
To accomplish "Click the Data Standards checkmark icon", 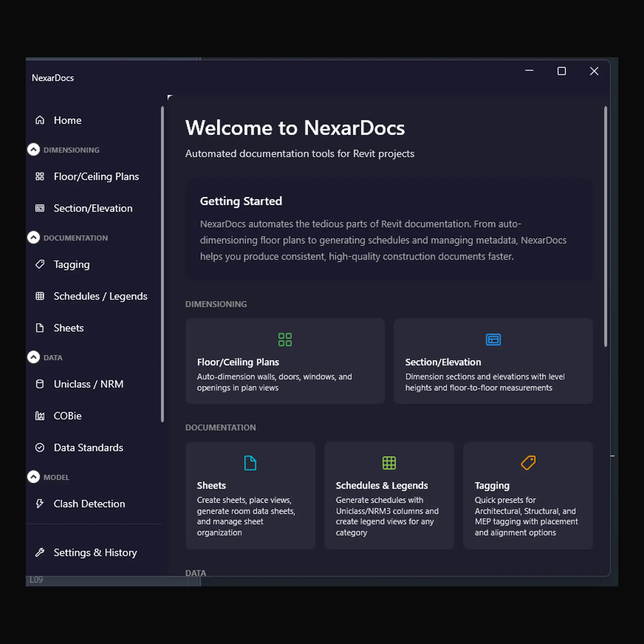I will pos(40,447).
